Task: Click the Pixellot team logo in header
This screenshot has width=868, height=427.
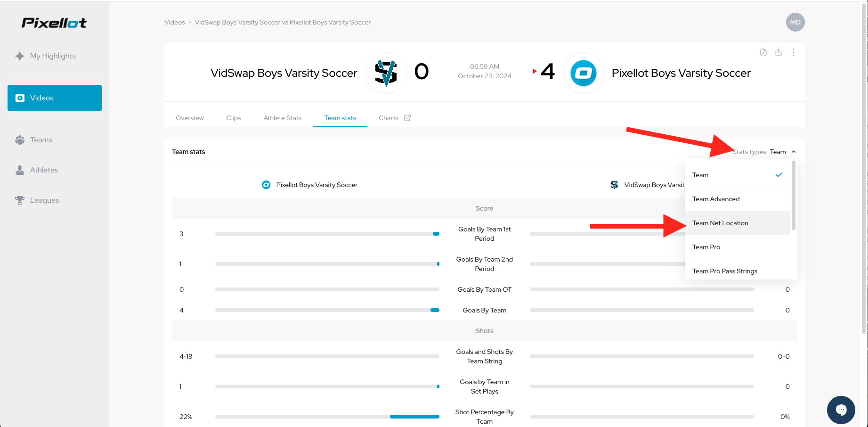Action: click(x=584, y=73)
